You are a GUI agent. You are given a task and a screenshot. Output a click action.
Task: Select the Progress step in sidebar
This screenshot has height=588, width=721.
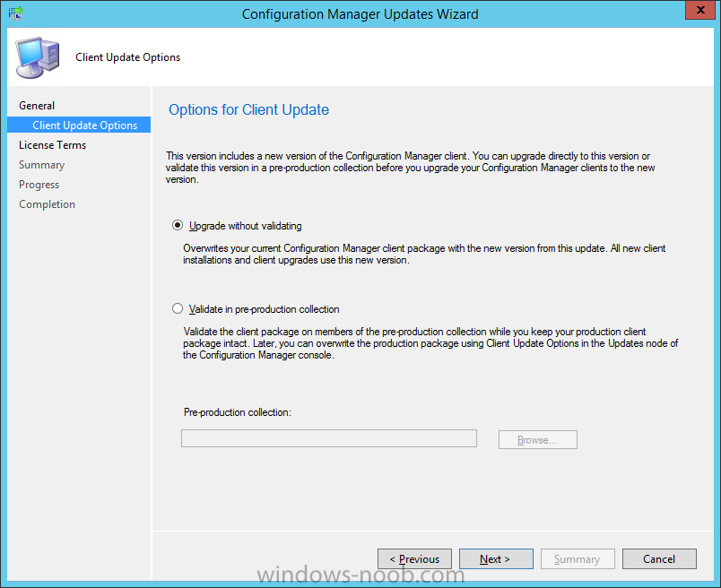[39, 185]
